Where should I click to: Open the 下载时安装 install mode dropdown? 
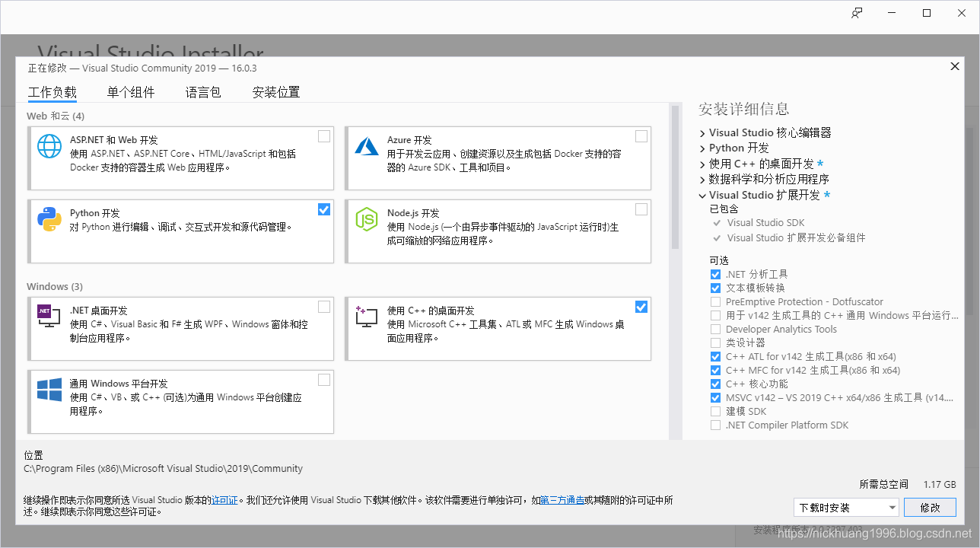click(846, 508)
